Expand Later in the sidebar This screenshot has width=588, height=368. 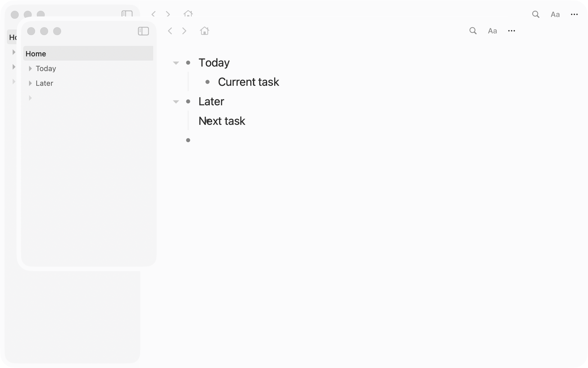tap(30, 83)
